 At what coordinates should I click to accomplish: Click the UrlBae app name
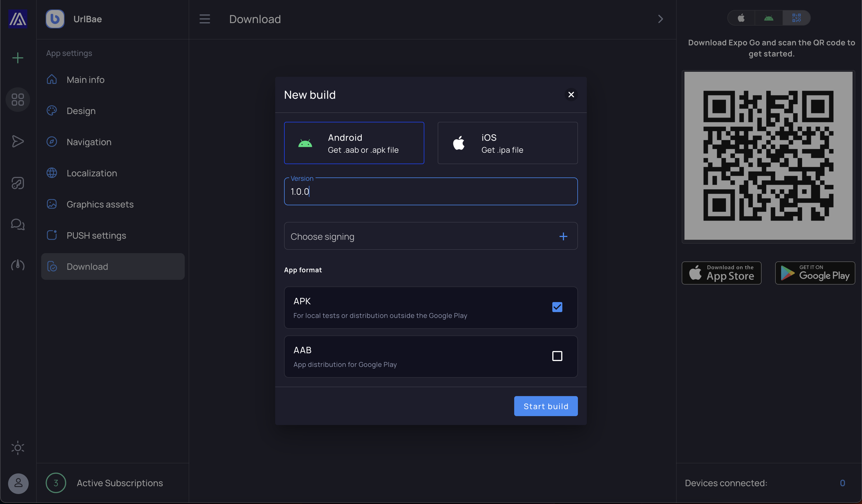(88, 19)
